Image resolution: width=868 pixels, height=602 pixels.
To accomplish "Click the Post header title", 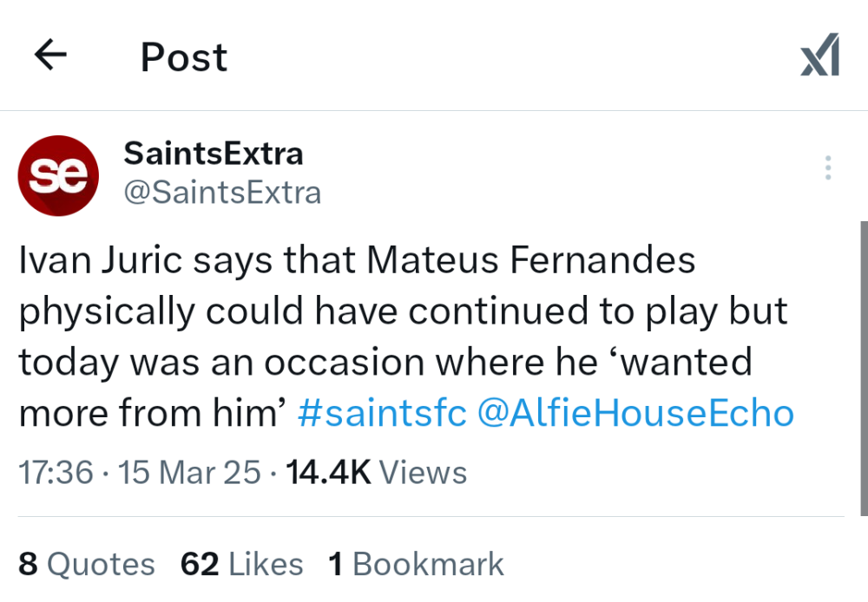I will (184, 57).
